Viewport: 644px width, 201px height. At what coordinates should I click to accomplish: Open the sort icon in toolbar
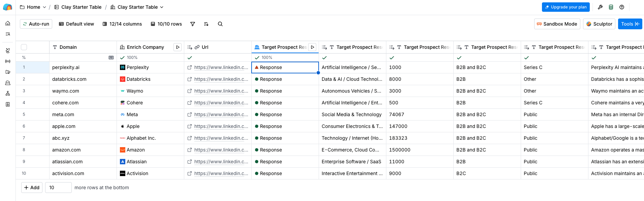point(206,24)
